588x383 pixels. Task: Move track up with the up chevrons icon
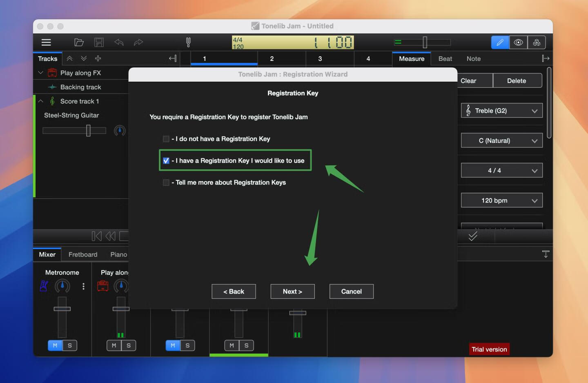tap(70, 58)
